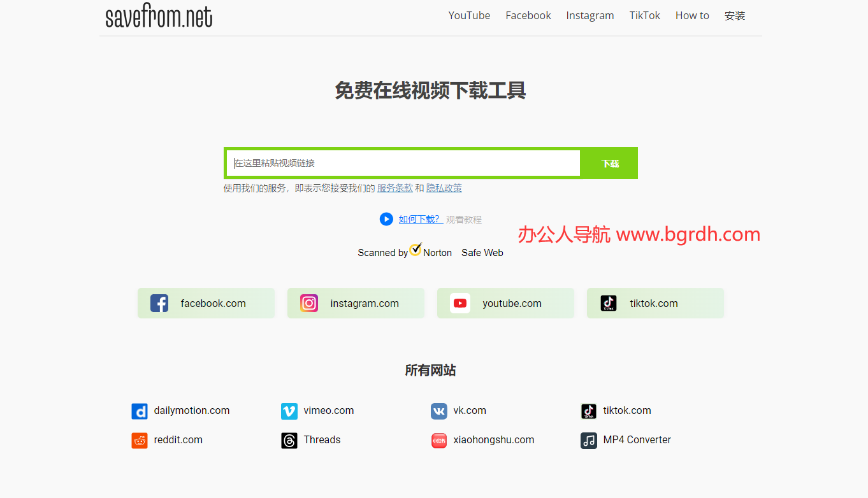
Task: Open the xiaohongshu.com link
Action: (494, 440)
